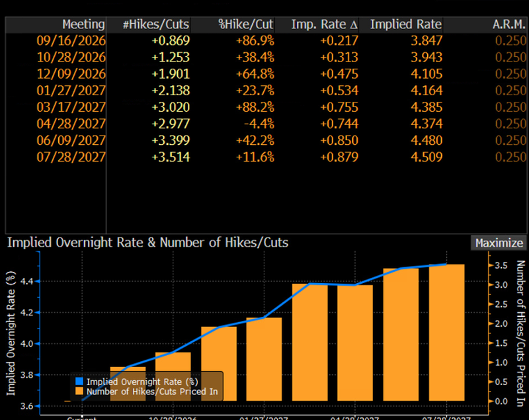Select the +0.869 hikes value
529x420 pixels.
(x=171, y=41)
